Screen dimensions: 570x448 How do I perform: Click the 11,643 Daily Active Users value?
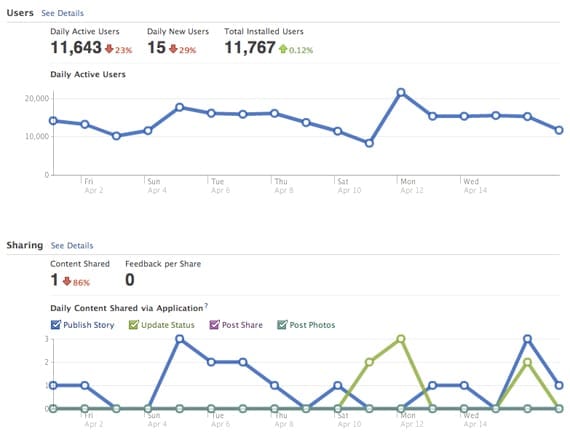pos(76,48)
